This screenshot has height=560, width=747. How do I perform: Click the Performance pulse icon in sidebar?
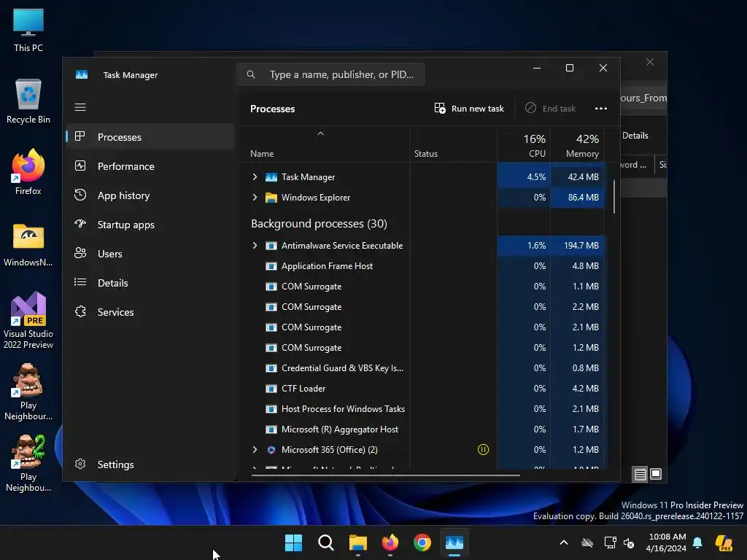(x=80, y=166)
